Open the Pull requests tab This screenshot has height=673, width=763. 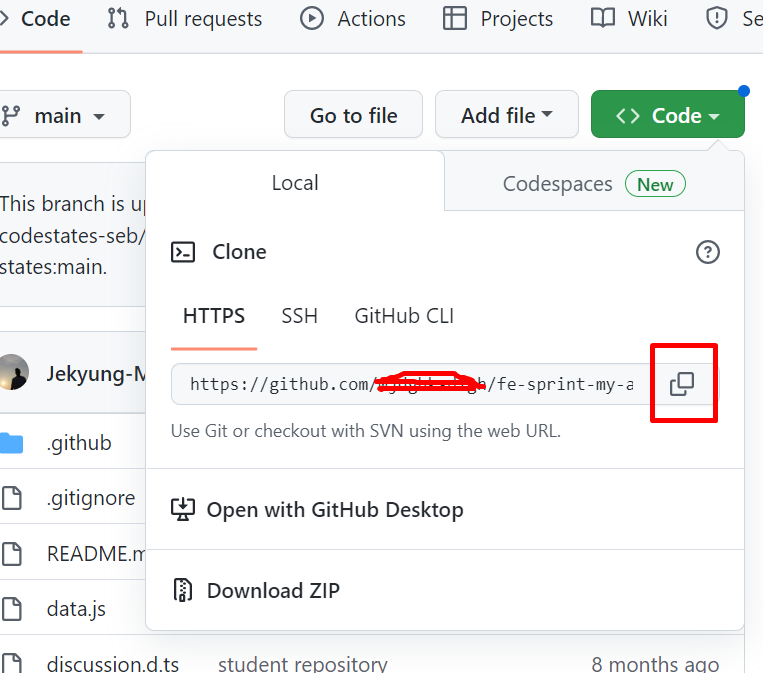coord(185,19)
